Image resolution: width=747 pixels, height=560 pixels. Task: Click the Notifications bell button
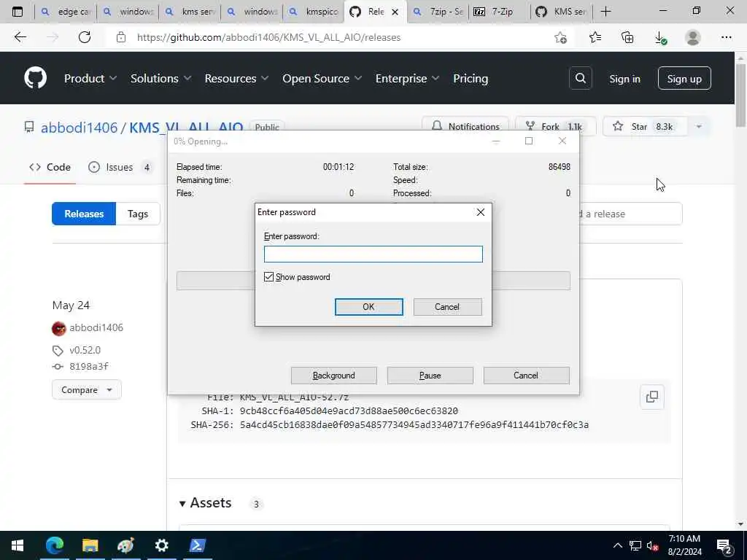coord(465,126)
